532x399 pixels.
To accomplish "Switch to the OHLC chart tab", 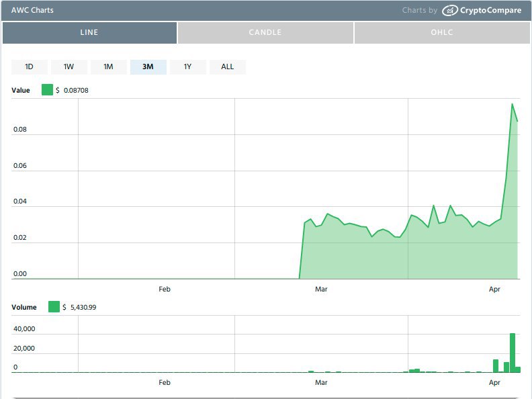I will coord(442,32).
